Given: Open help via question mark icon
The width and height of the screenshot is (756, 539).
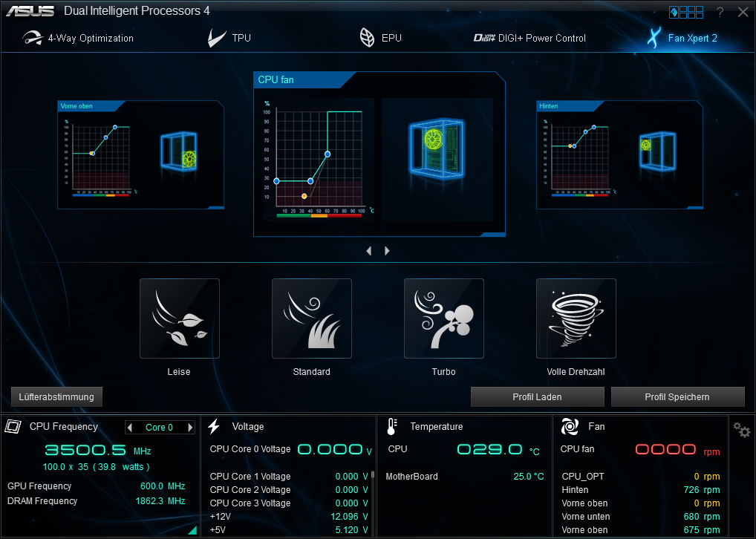Looking at the screenshot, I should 720,12.
